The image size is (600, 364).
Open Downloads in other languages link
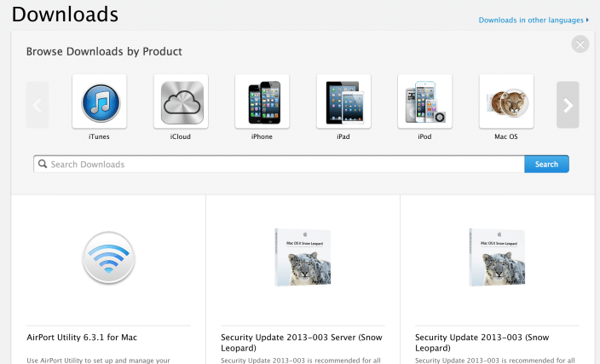[534, 20]
